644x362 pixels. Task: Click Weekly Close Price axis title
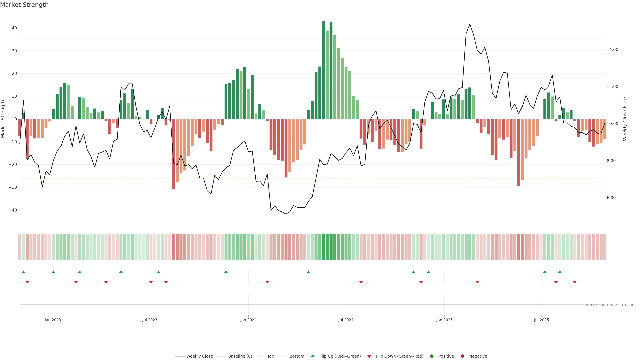pos(625,119)
